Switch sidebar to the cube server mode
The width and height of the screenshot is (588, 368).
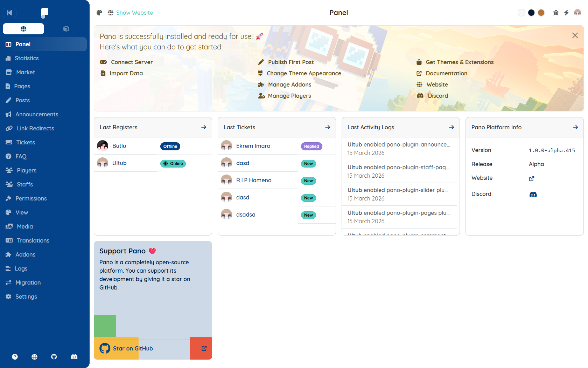66,29
